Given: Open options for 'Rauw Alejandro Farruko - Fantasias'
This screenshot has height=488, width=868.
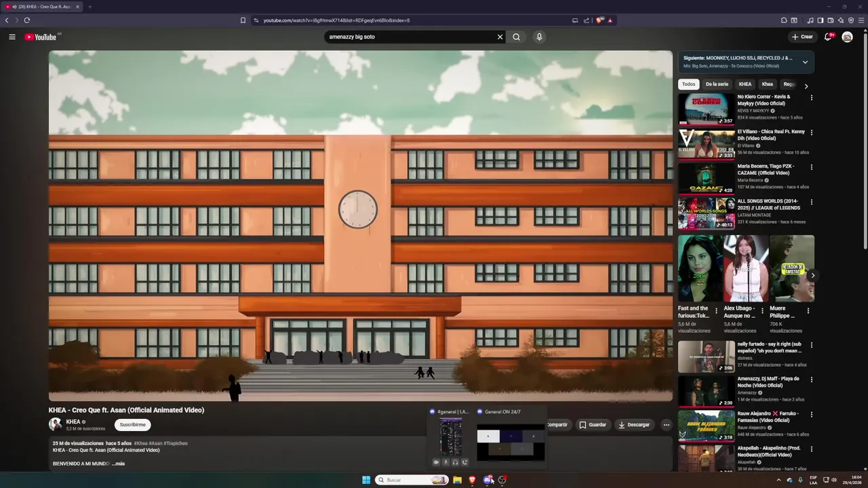Looking at the screenshot, I should point(811,414).
